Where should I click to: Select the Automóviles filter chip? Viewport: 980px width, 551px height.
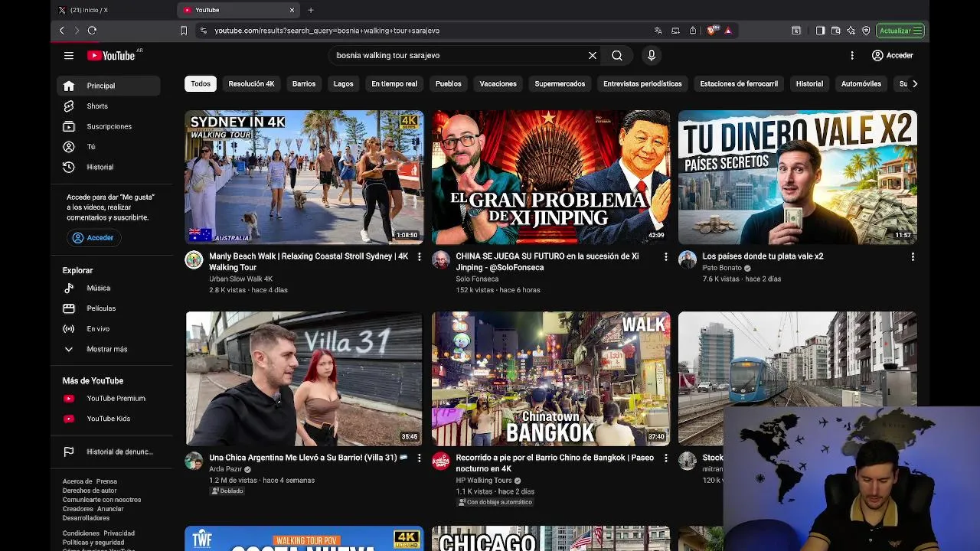coord(861,83)
